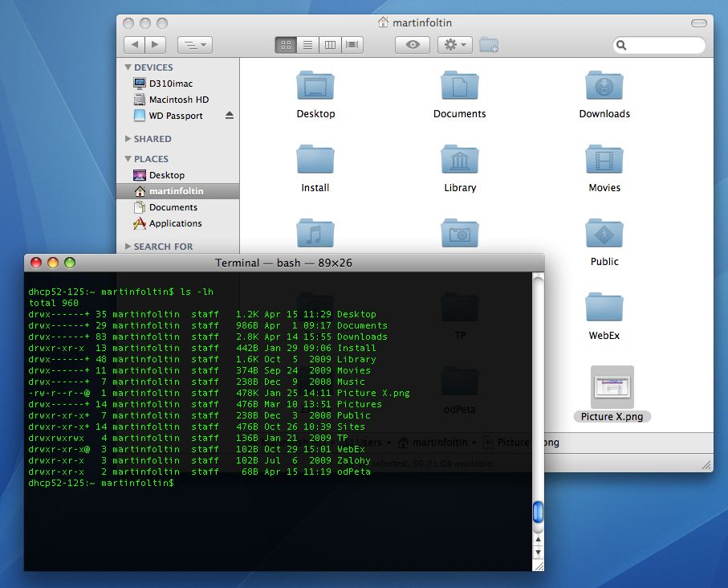Close the Terminal window
This screenshot has width=728, height=588.
[36, 263]
